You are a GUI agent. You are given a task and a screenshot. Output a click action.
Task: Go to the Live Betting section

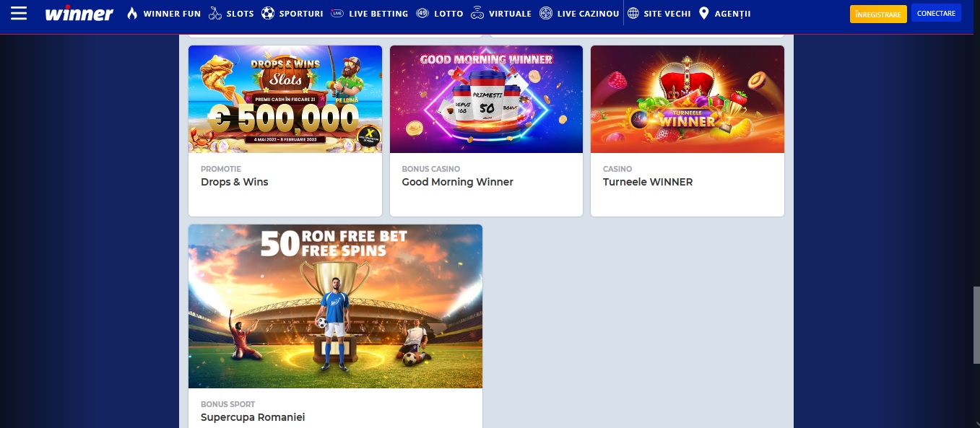(378, 14)
